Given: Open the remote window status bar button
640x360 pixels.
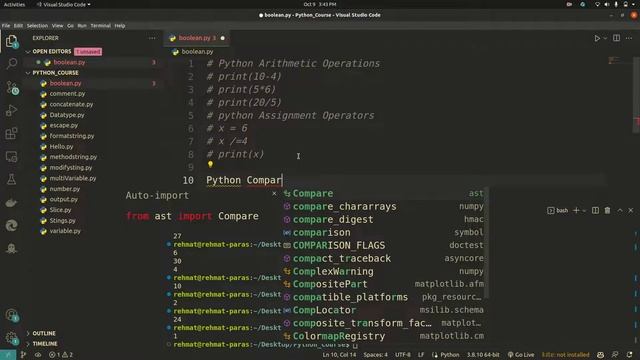Looking at the screenshot, I should click(x=8, y=355).
